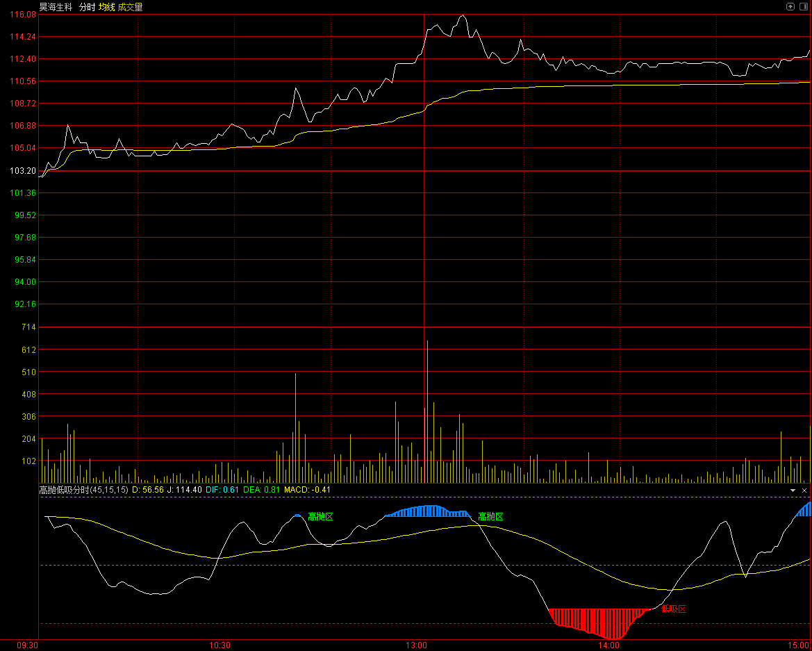The height and width of the screenshot is (651, 812).
Task: Click the 10:30 time axis label
Action: [219, 645]
